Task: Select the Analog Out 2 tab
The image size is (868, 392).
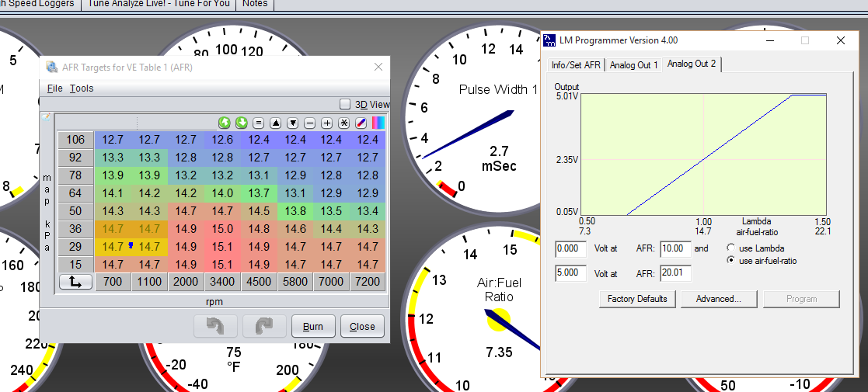Action: click(x=692, y=64)
